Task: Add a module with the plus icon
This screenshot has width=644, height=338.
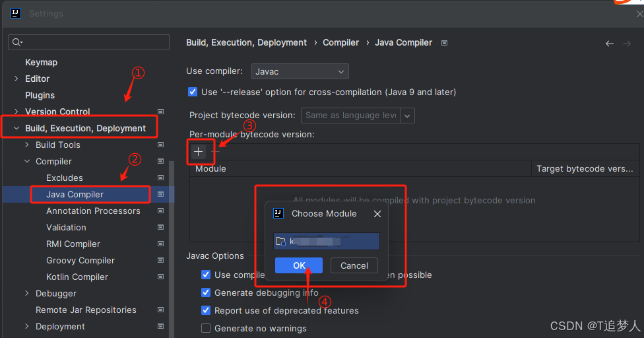Action: (199, 152)
